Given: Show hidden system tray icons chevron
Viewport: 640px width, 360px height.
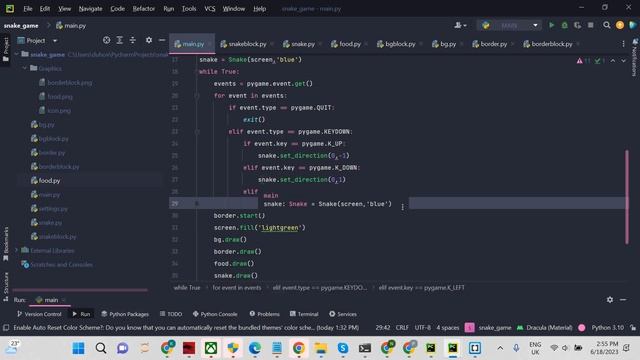Looking at the screenshot, I should (500, 348).
